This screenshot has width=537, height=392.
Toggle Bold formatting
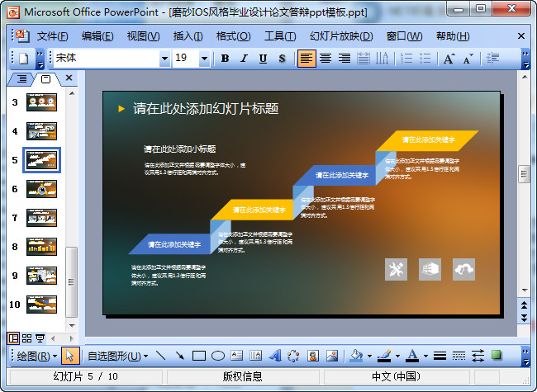(x=225, y=59)
